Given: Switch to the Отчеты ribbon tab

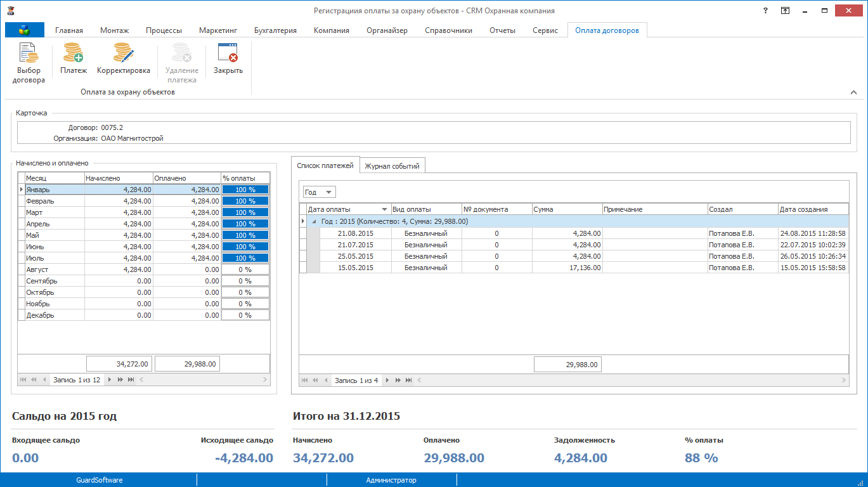Looking at the screenshot, I should click(502, 30).
